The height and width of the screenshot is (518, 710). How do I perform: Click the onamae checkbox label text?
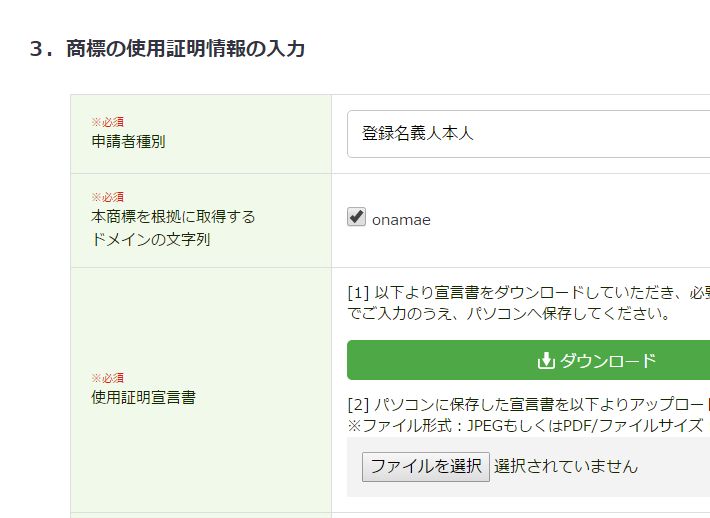click(401, 220)
